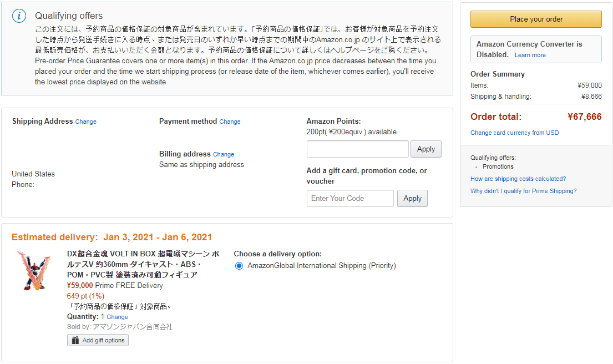Viewport: 613px width, 364px height.
Task: Click the Qualifying offers info icon
Action: [19, 16]
